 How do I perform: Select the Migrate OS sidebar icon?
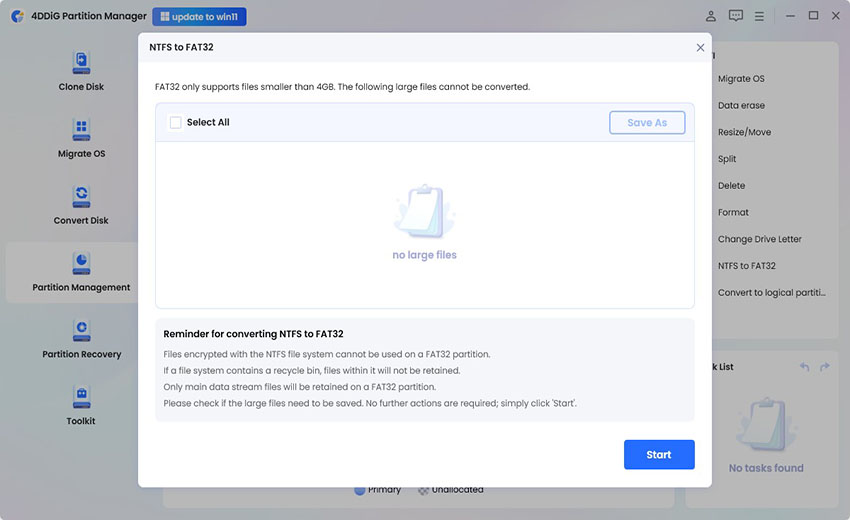coord(81,130)
